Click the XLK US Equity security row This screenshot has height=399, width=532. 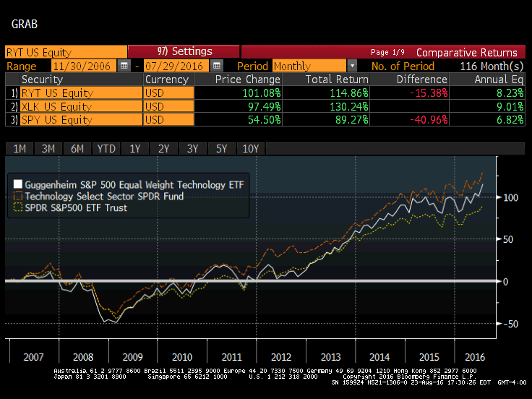[x=81, y=106]
